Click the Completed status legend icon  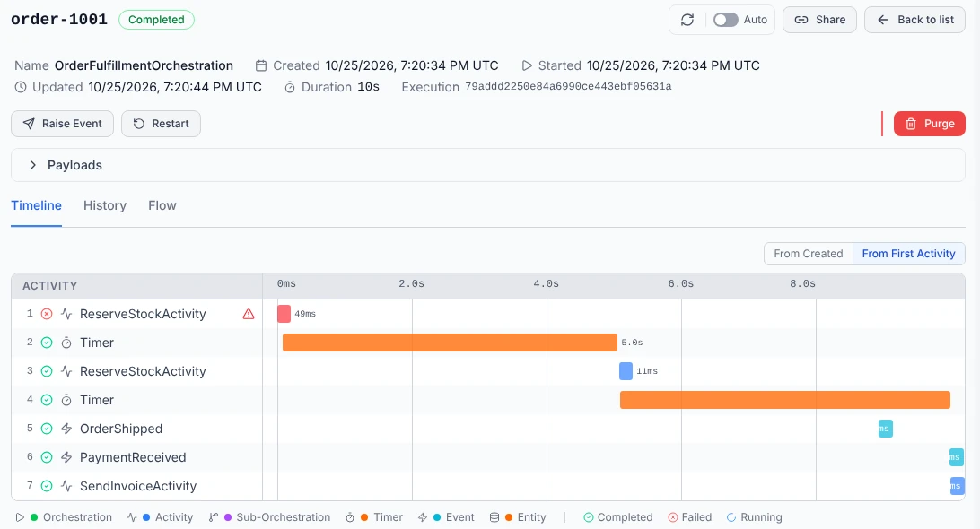coord(588,517)
